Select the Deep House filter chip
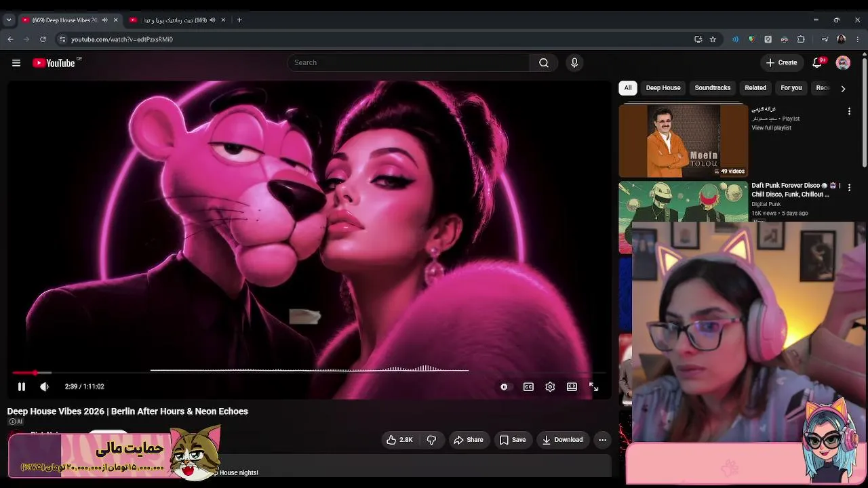The image size is (868, 488). (663, 88)
